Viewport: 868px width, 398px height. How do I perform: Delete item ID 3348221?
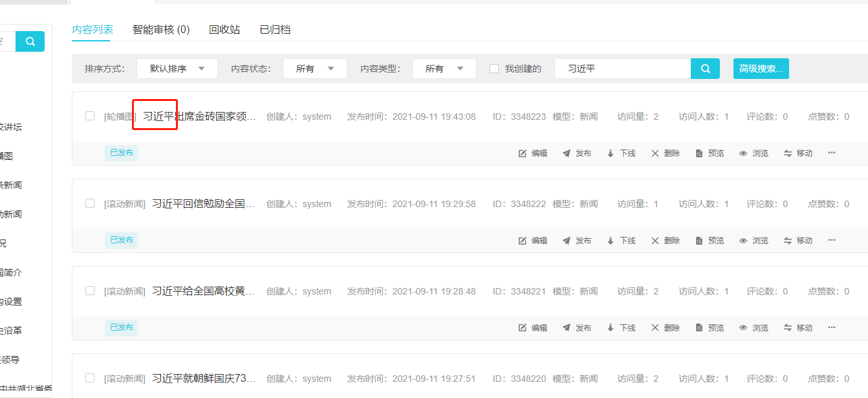pos(666,328)
